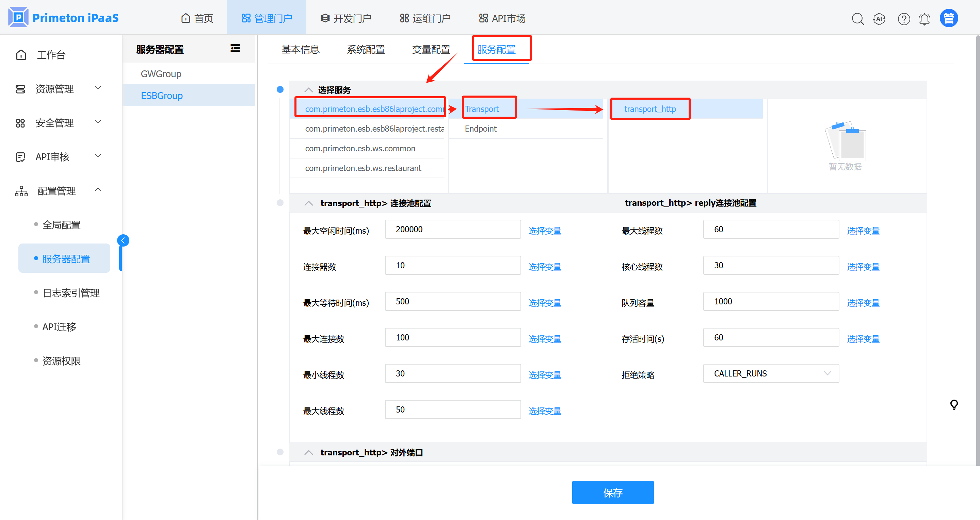
Task: Open the AI assistant icon
Action: click(879, 19)
